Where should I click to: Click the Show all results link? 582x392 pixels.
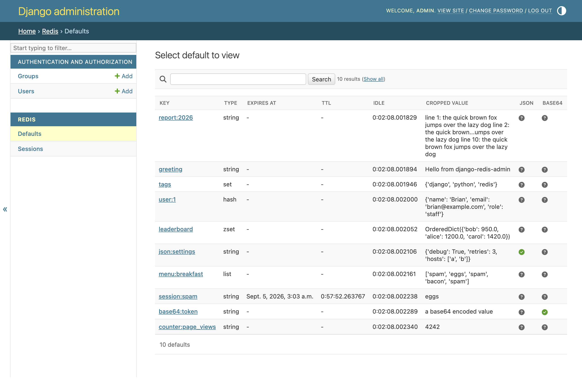373,79
